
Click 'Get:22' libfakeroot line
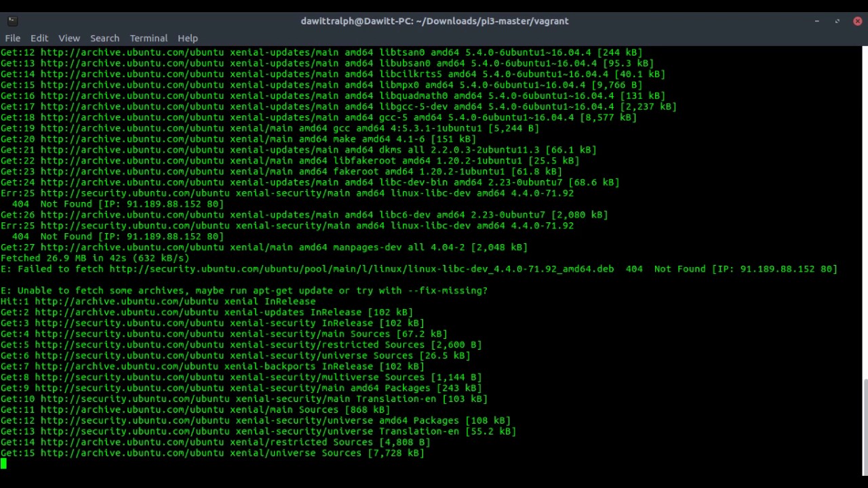290,161
